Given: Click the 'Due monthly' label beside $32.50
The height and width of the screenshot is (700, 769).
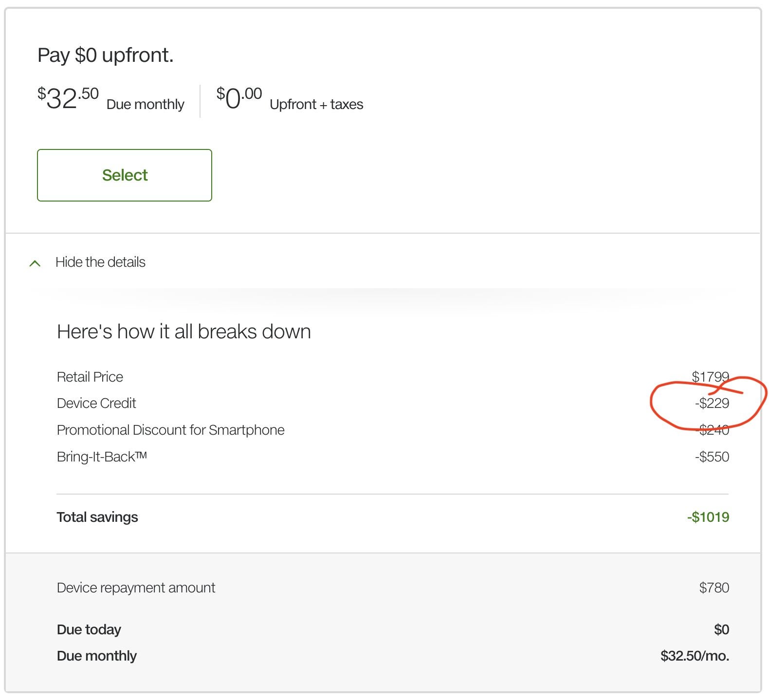Looking at the screenshot, I should [x=146, y=104].
